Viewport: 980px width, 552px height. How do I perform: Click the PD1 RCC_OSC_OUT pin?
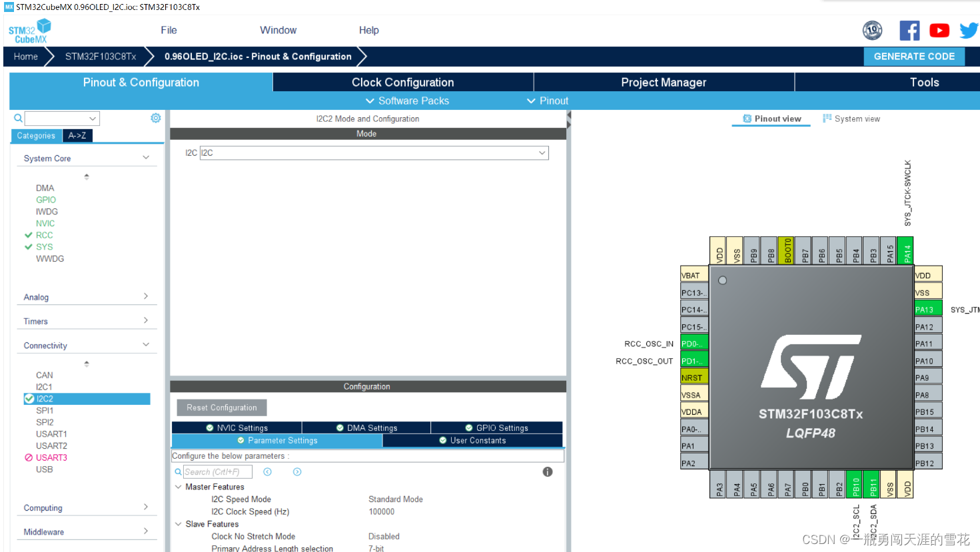(694, 360)
